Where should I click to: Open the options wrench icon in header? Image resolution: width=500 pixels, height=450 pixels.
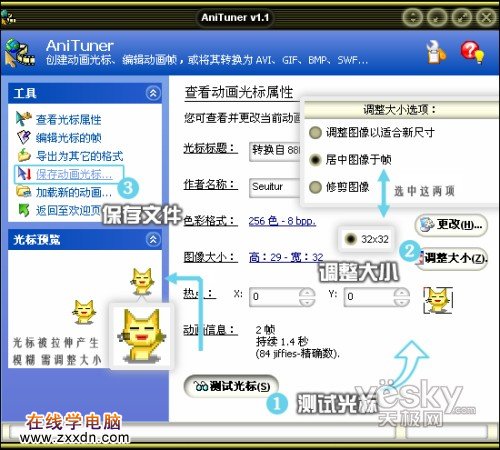(436, 52)
